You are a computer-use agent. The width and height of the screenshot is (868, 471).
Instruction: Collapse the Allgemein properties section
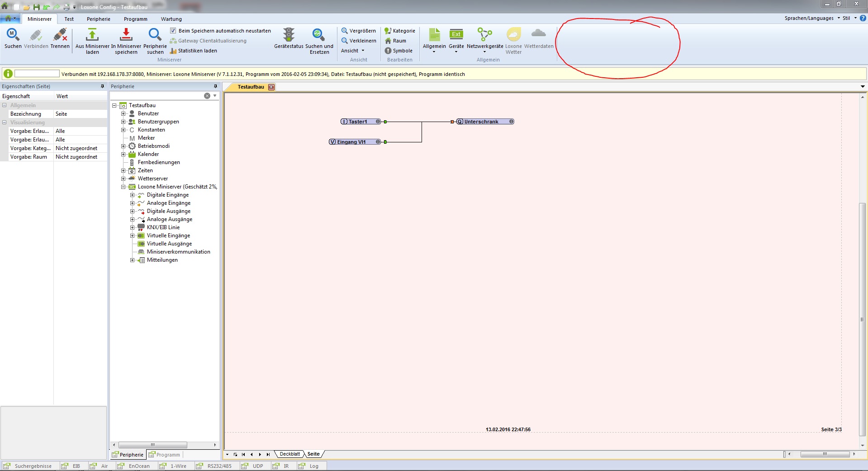[5, 105]
